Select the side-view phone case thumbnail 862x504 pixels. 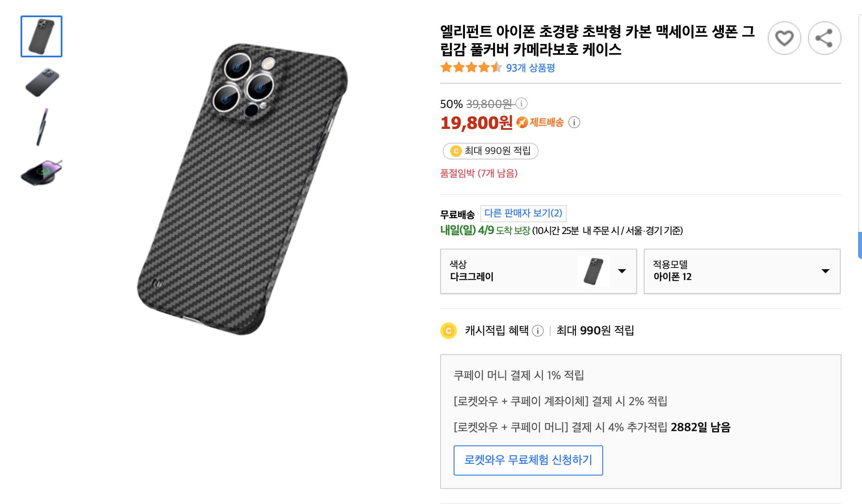point(41,82)
